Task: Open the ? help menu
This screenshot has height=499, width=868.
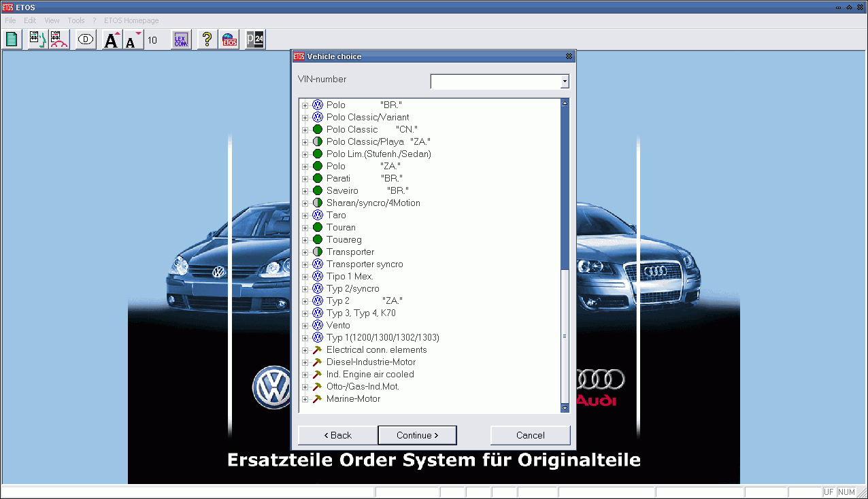Action: (x=95, y=20)
